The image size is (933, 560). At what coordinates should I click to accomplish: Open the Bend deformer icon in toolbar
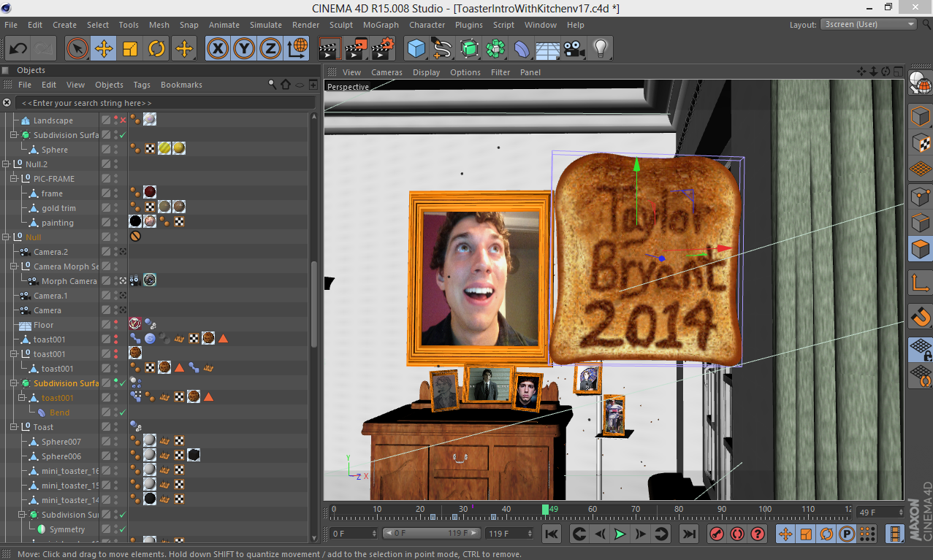tap(522, 49)
